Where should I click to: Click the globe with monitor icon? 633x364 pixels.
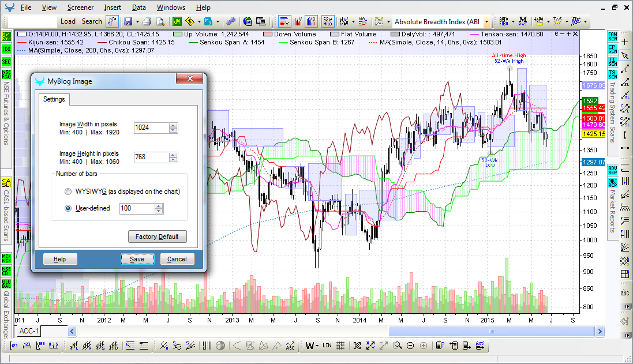248,21
